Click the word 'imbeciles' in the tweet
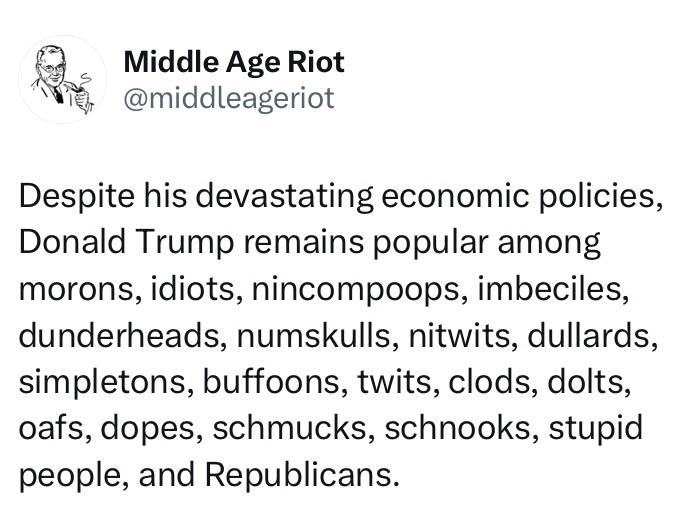Image resolution: width=684 pixels, height=531 pixels. (x=550, y=289)
